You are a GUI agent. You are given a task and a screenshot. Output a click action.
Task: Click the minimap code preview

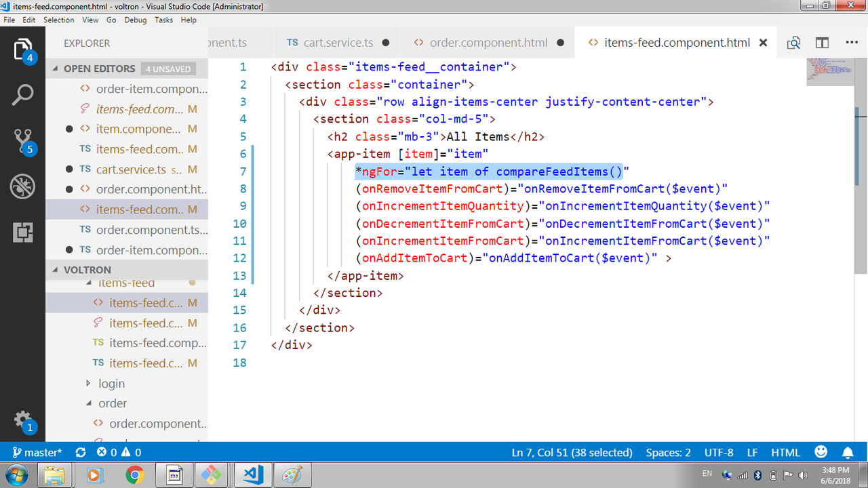[830, 72]
